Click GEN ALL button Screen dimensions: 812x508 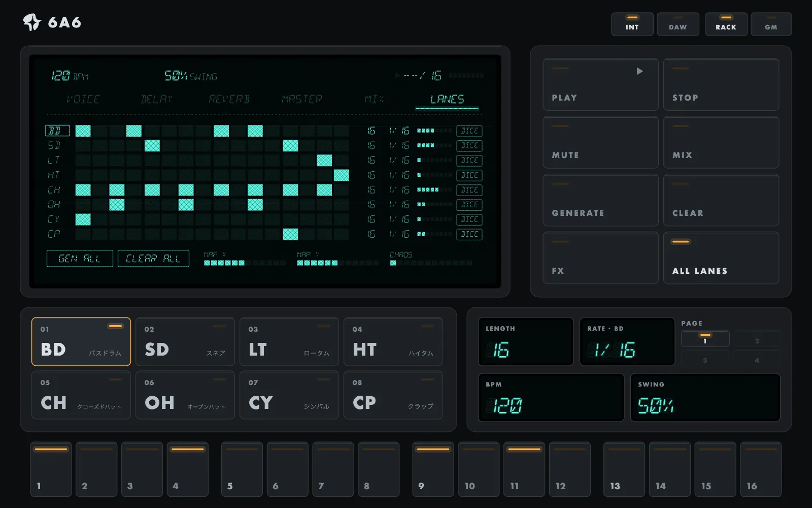pyautogui.click(x=80, y=259)
